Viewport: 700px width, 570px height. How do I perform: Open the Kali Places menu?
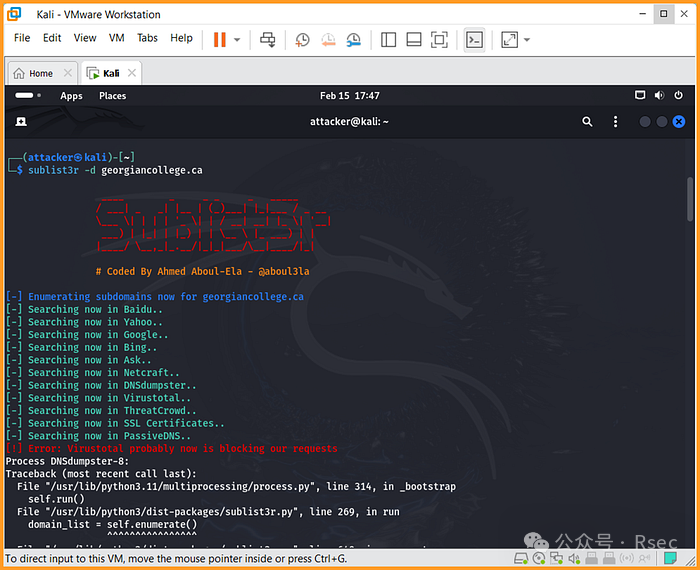pyautogui.click(x=112, y=96)
